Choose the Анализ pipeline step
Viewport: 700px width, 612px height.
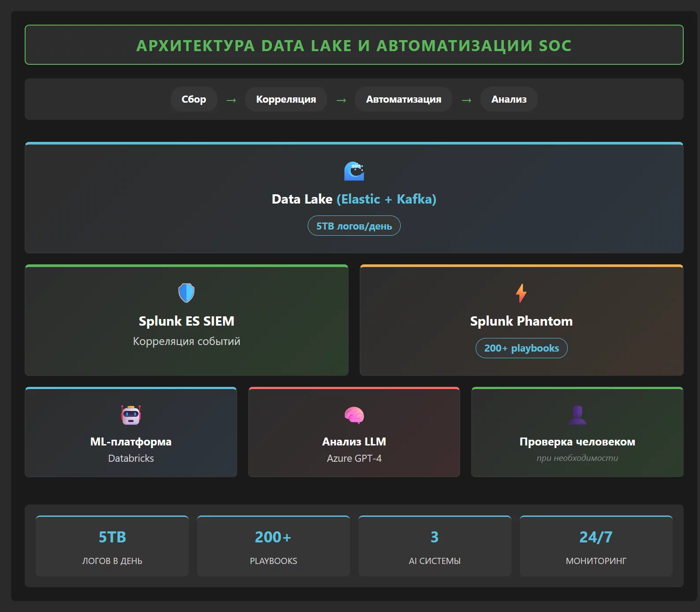[509, 99]
